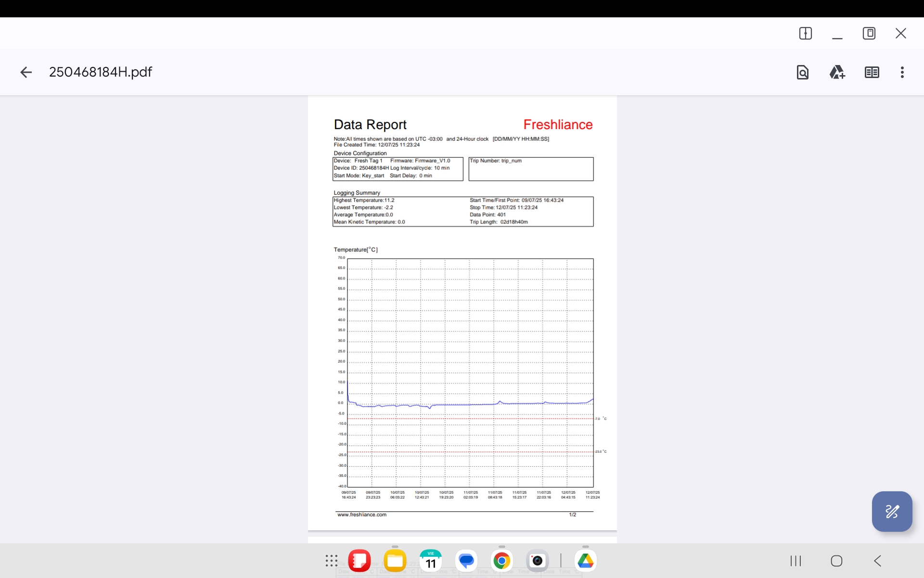Open the blue Messages app
This screenshot has height=578, width=924.
[x=466, y=561]
